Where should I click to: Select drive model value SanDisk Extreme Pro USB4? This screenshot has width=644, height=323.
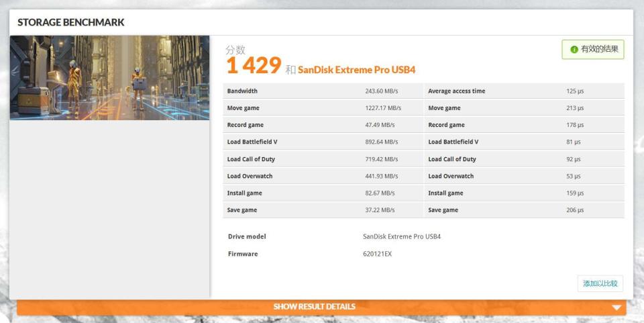(402, 236)
